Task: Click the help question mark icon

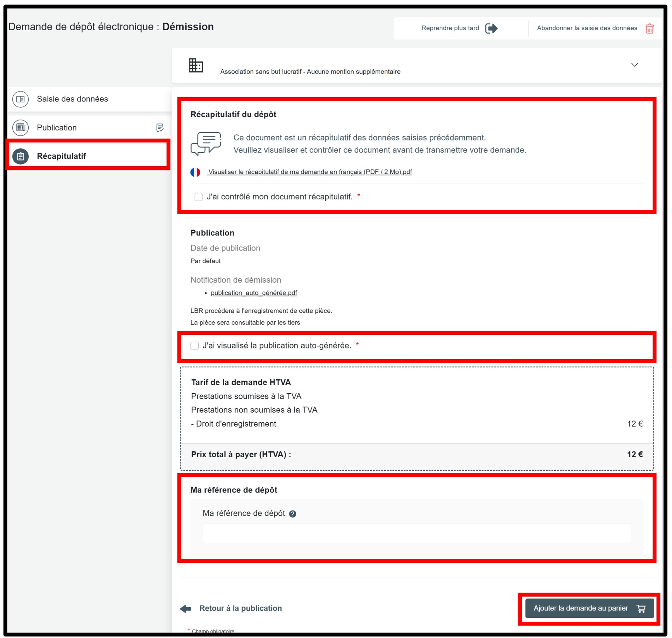Action: [293, 514]
